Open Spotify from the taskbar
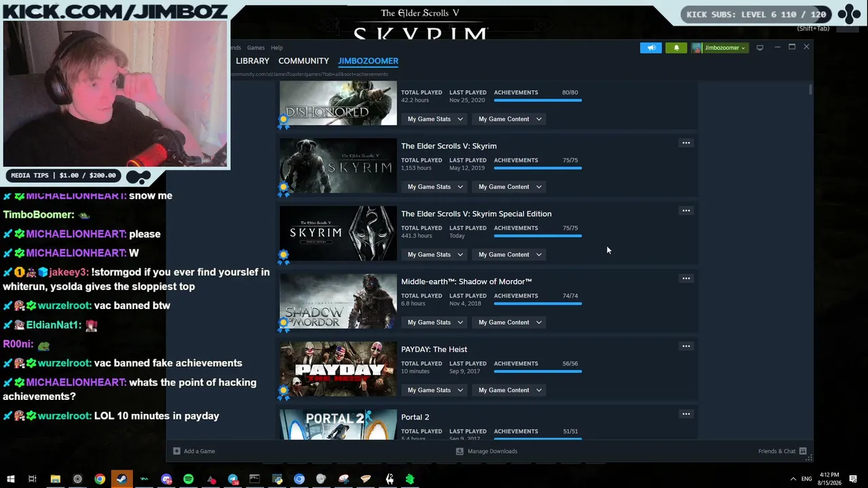The image size is (868, 488). (189, 479)
